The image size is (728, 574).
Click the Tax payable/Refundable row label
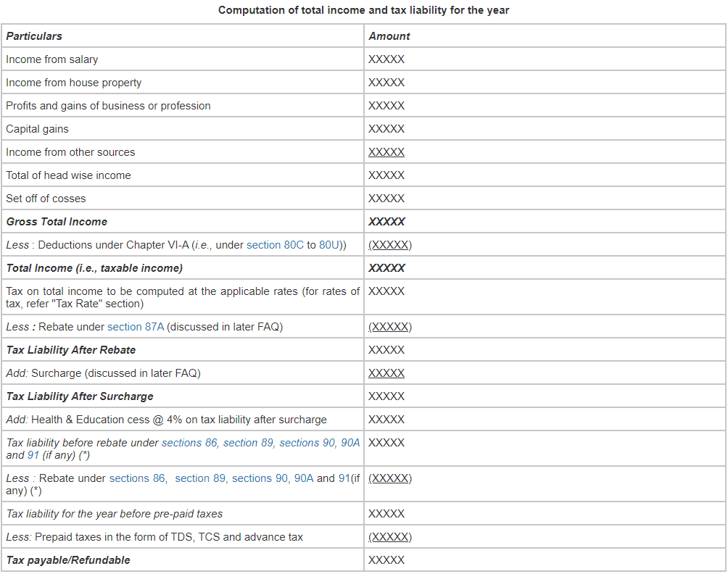tap(68, 560)
